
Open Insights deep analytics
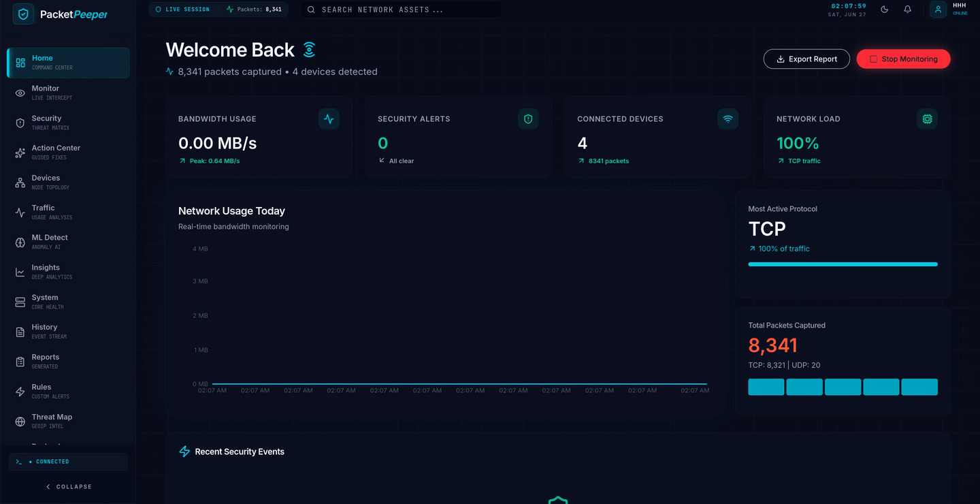click(68, 272)
